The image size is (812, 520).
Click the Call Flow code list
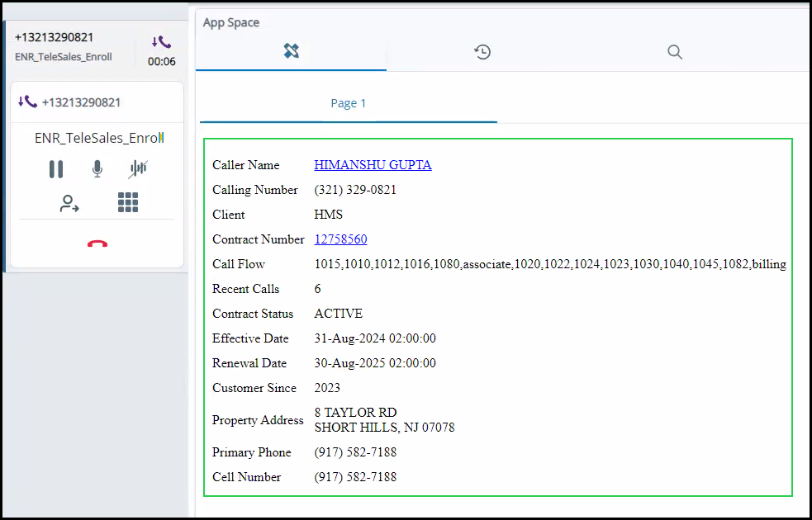tap(550, 264)
